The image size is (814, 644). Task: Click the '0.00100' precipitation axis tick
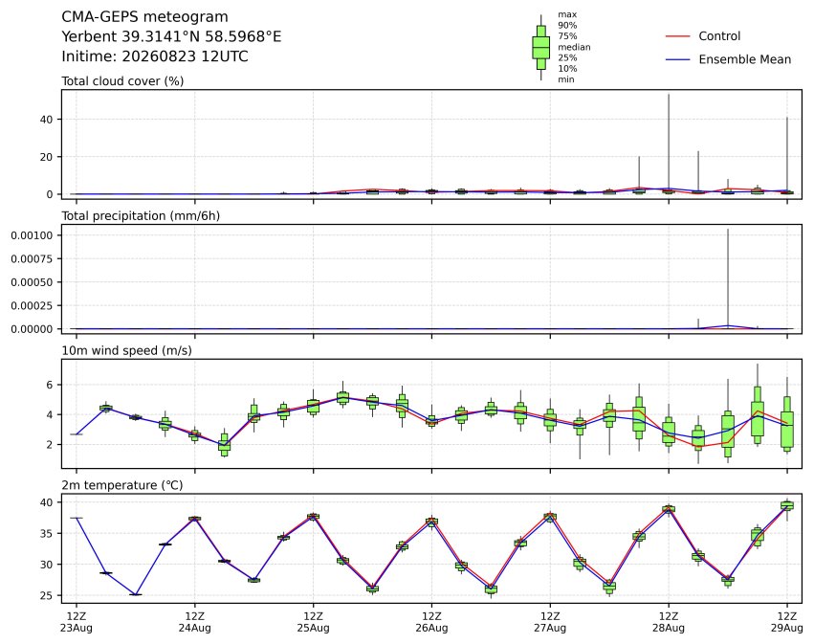[x=32, y=235]
